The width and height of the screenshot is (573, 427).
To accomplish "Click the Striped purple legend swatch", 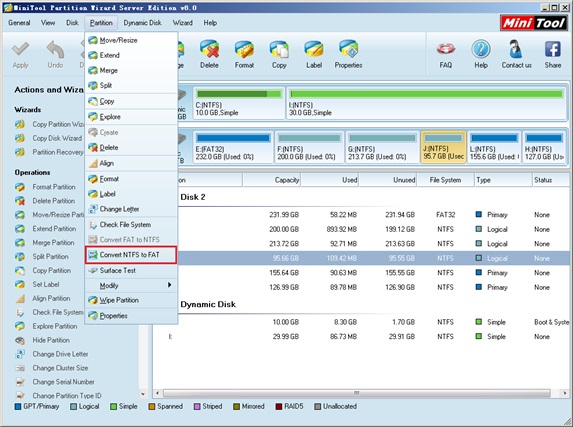I will coord(197,407).
